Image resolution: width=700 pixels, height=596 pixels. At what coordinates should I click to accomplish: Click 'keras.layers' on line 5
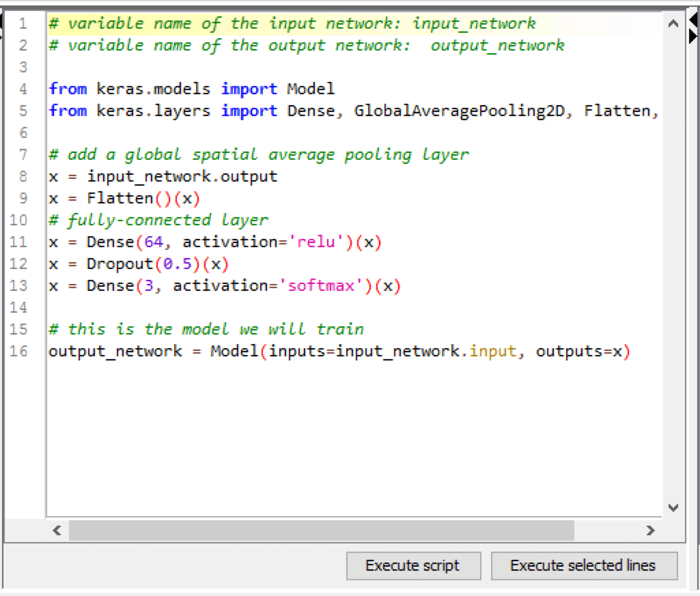click(x=153, y=111)
